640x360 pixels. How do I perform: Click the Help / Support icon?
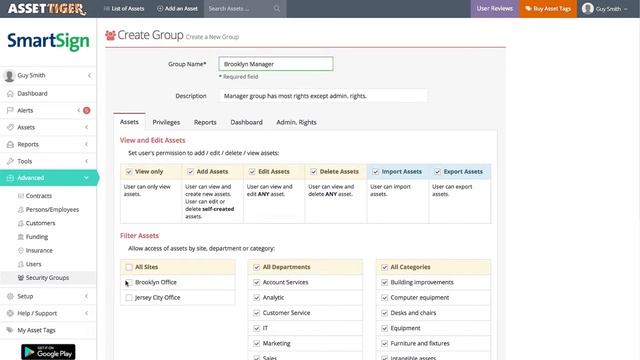[10, 313]
